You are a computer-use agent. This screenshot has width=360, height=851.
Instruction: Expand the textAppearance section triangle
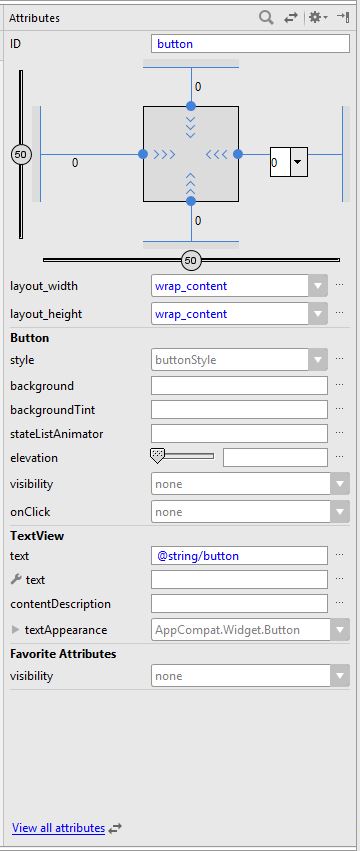click(15, 630)
